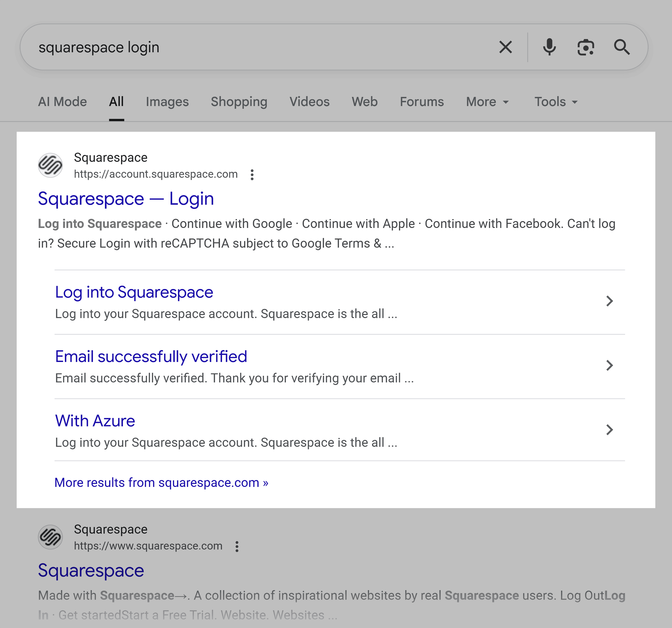The width and height of the screenshot is (672, 628).
Task: Open the With Azure sitelink
Action: [95, 421]
